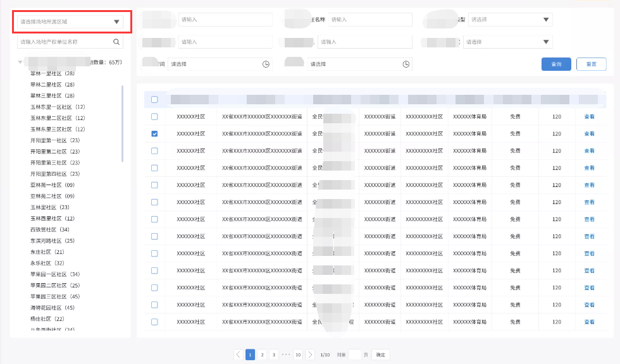This screenshot has width=620, height=364.
Task: Pick 开阳里第四社区 (23)
Action: tap(56, 174)
